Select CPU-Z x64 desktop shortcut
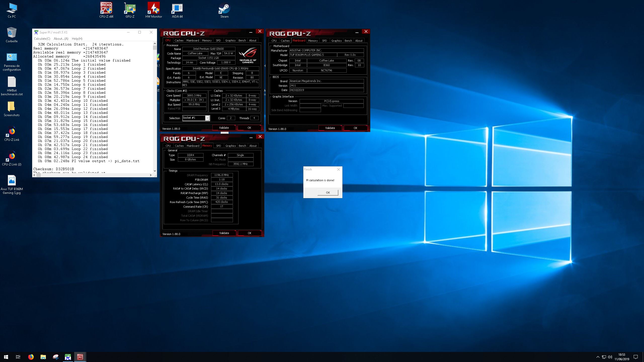Screen dimensions: 644x362 pyautogui.click(x=106, y=11)
